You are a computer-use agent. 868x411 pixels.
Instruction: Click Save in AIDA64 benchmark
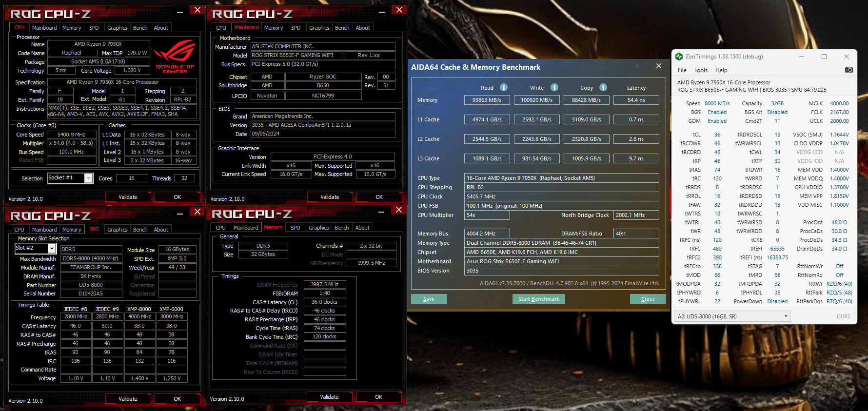click(429, 299)
